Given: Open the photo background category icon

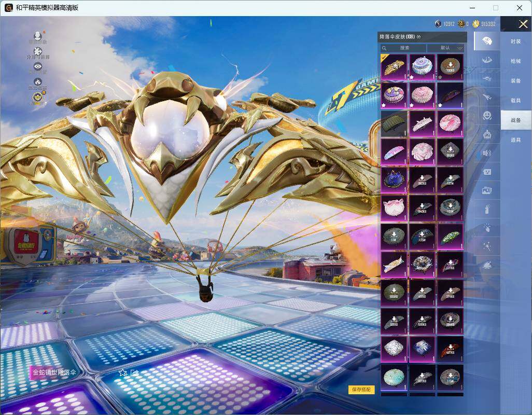Looking at the screenshot, I should click(x=487, y=191).
